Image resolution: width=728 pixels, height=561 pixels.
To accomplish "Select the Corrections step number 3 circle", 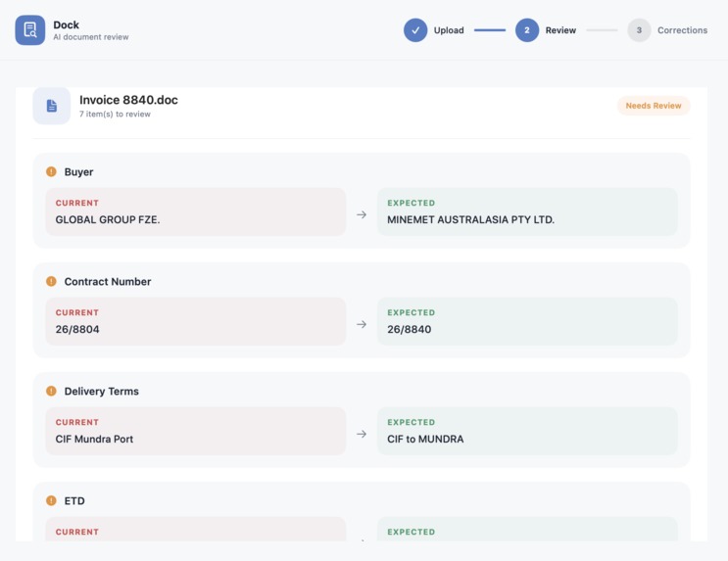I will [639, 30].
